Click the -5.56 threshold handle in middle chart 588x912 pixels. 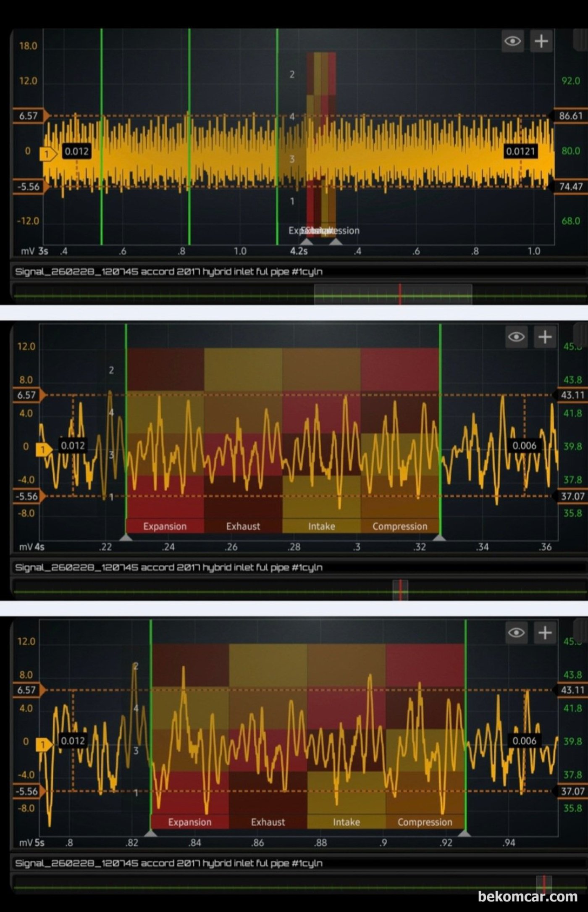pyautogui.click(x=28, y=497)
